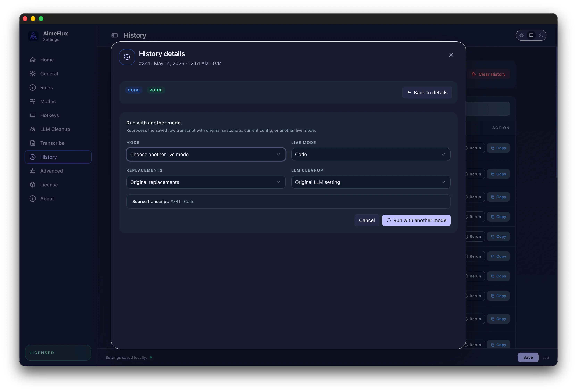Click the Source transcript #341 box
Image resolution: width=577 pixels, height=392 pixels.
tap(288, 202)
